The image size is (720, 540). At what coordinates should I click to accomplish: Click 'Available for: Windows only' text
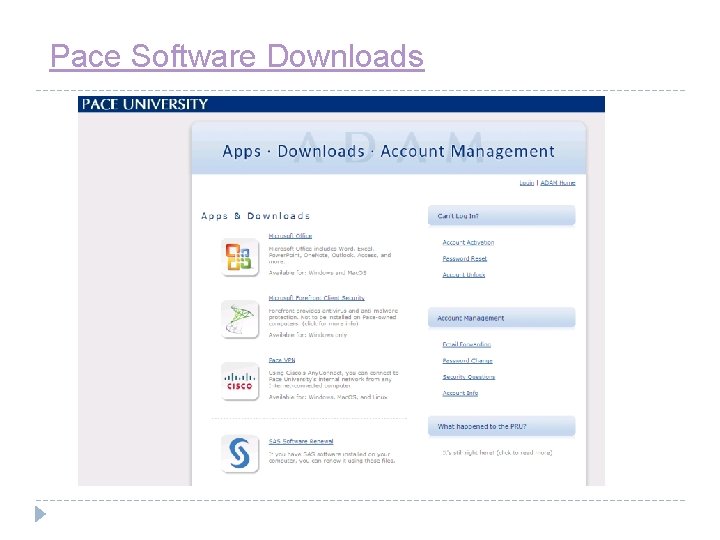pyautogui.click(x=308, y=335)
